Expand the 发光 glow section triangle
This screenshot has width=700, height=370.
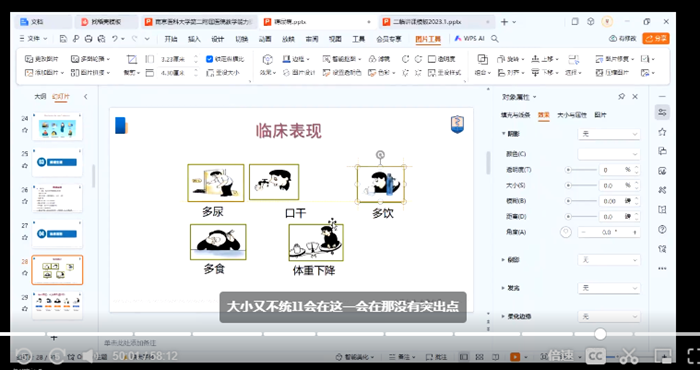(x=504, y=288)
